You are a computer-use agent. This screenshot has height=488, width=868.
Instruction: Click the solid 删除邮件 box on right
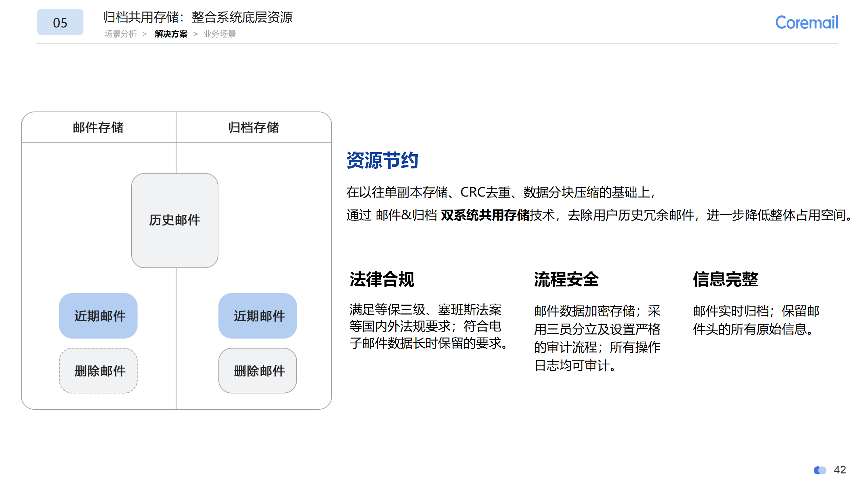click(x=258, y=371)
